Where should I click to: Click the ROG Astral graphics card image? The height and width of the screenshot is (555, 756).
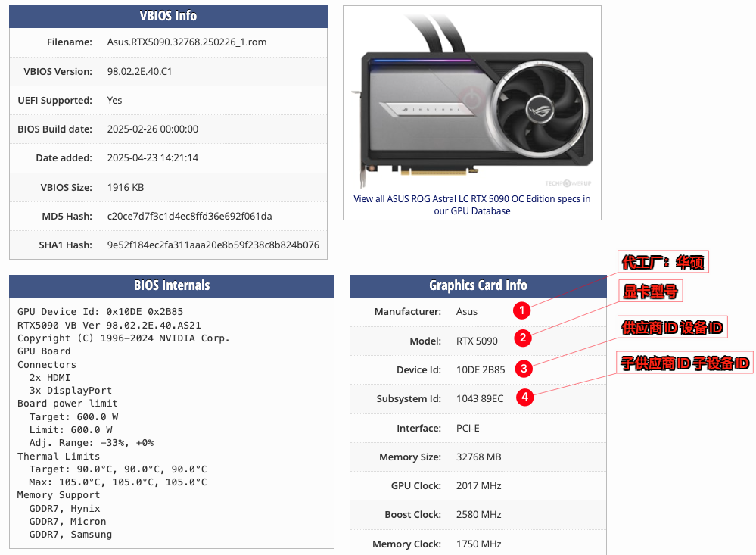[x=472, y=106]
